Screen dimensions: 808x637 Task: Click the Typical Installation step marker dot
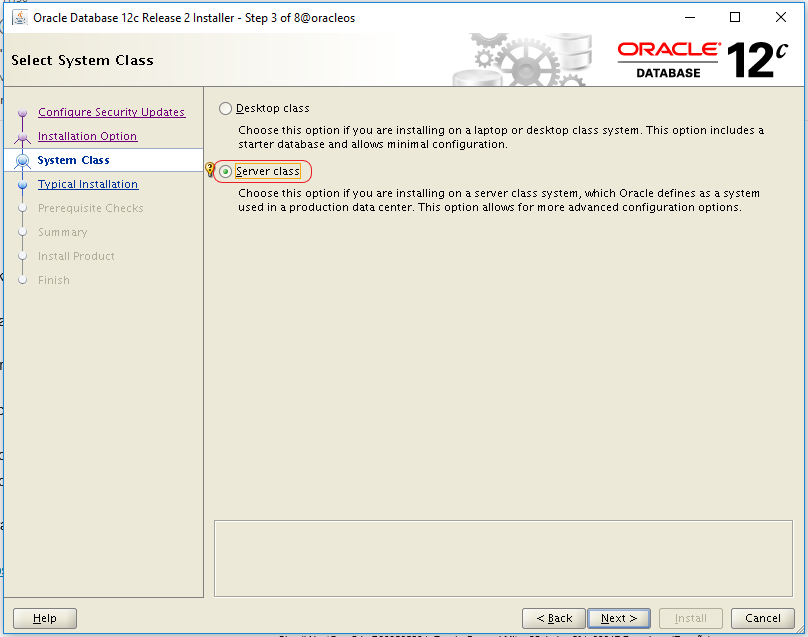coord(22,185)
